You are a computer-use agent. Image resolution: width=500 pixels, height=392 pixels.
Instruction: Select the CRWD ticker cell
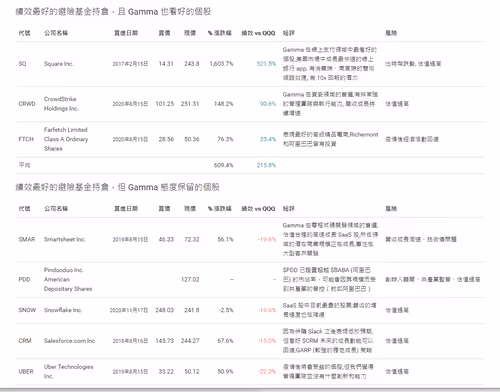27,104
